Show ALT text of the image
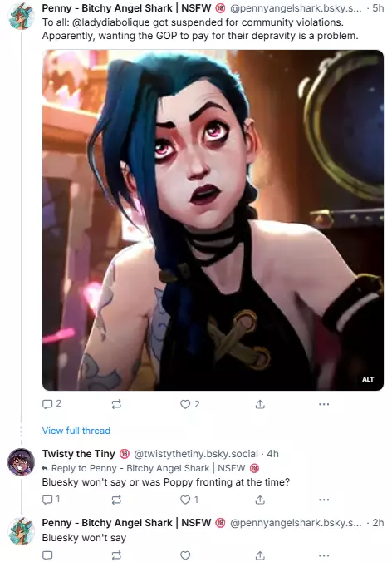 (368, 379)
